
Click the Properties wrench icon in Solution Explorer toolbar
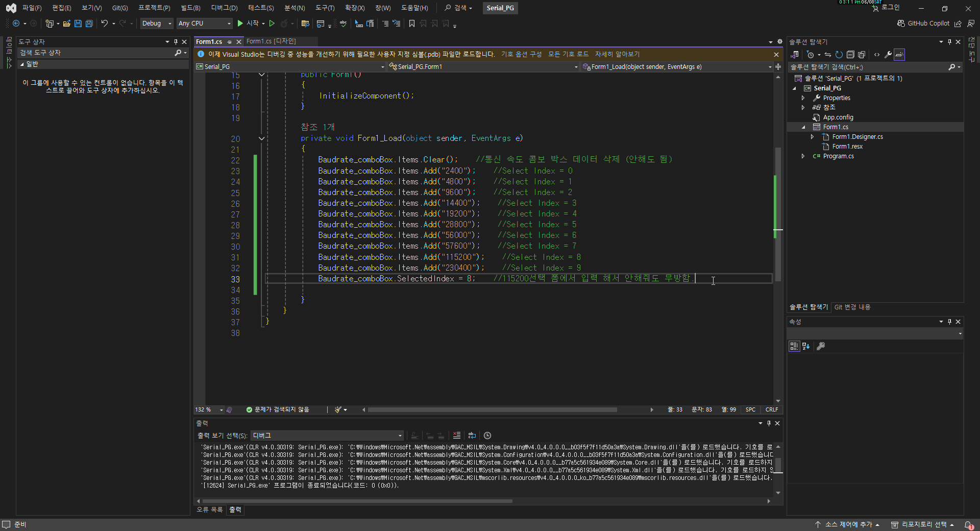click(x=888, y=55)
